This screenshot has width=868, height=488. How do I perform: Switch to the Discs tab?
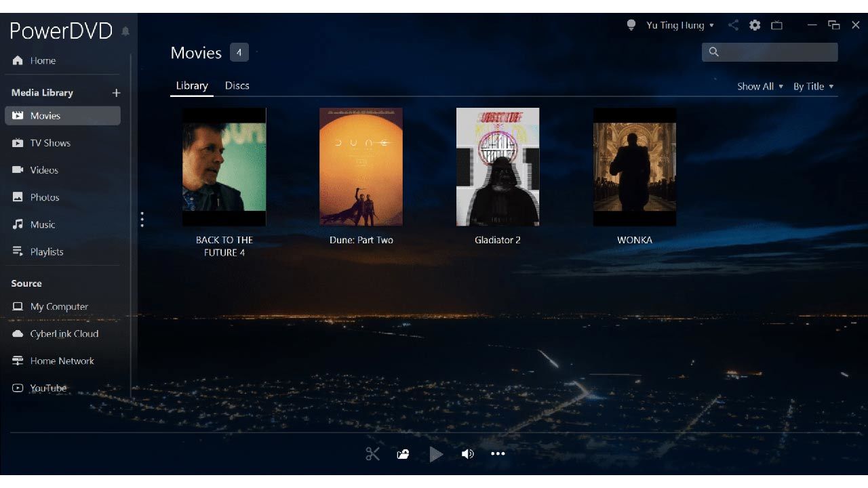[237, 85]
